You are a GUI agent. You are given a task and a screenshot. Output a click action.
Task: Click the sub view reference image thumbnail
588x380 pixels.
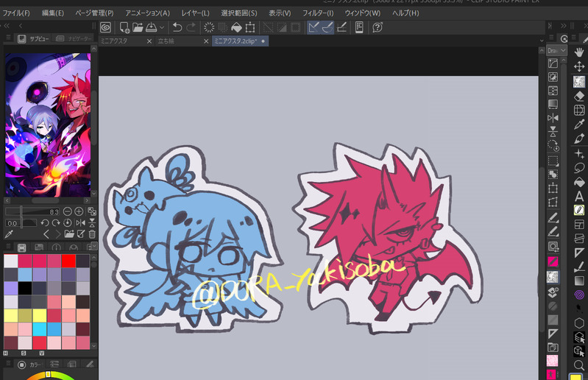click(x=48, y=124)
